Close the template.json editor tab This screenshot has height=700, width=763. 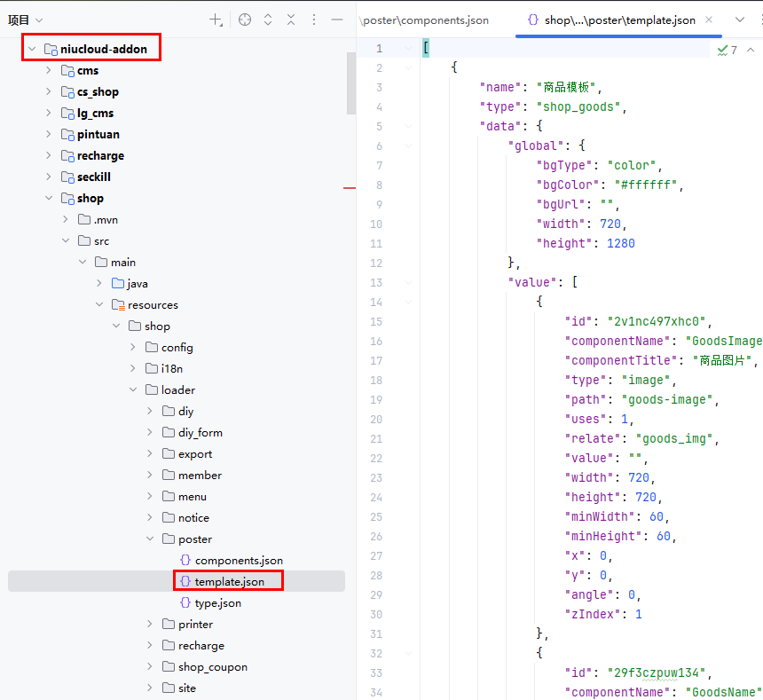[709, 20]
